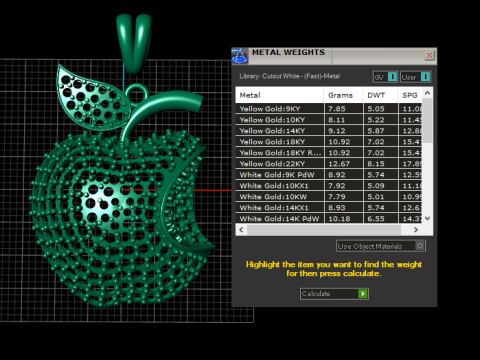Click the table's scroll up arrow
This screenshot has width=480, height=360.
pyautogui.click(x=428, y=93)
